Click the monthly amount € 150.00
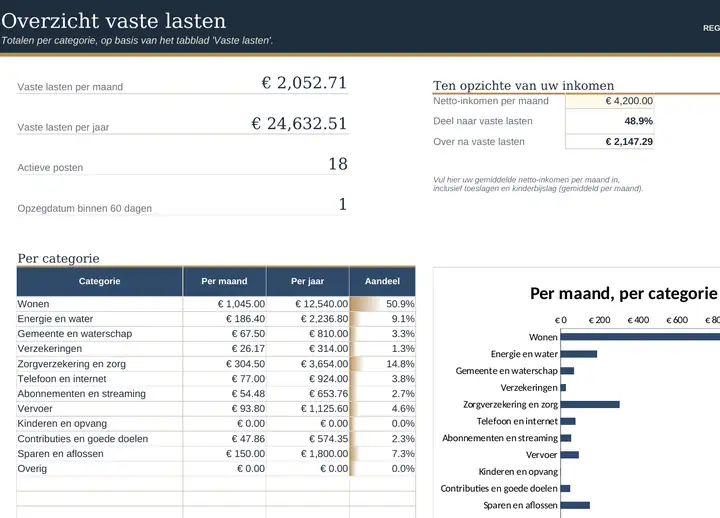The height and width of the screenshot is (518, 720). (224, 454)
